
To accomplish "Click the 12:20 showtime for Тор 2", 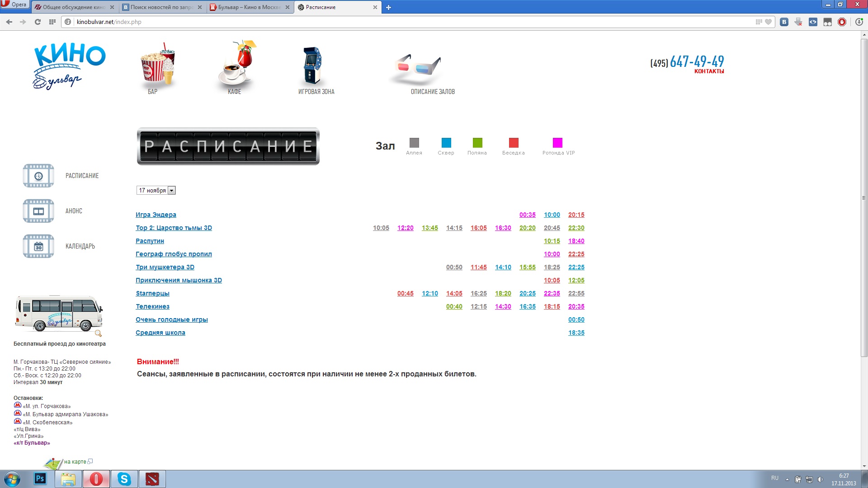I will [405, 228].
